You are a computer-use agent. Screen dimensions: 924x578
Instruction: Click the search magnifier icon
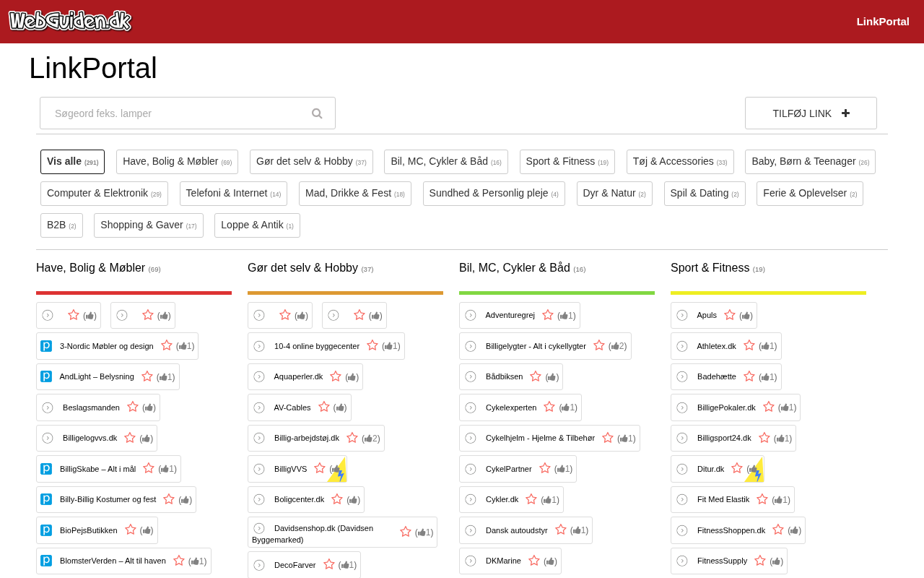[317, 113]
